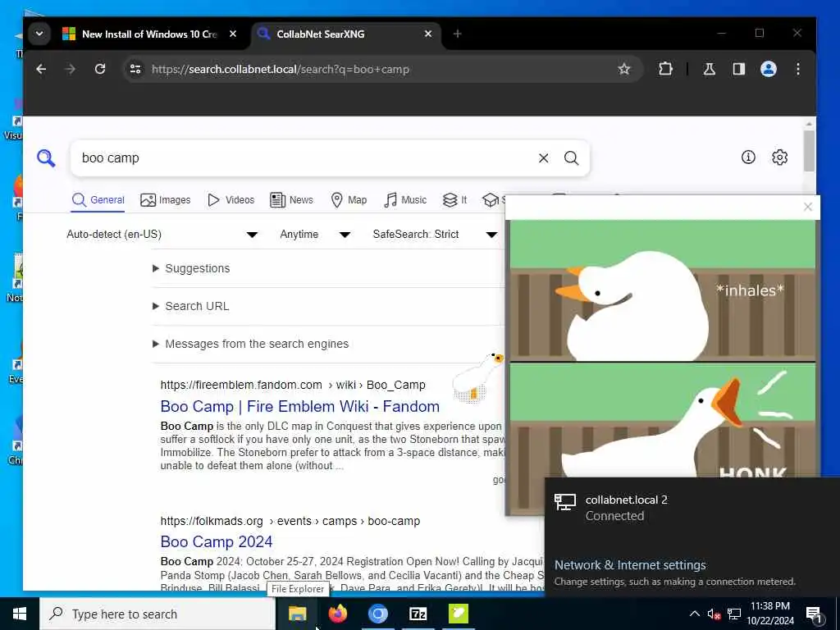Open the Chromium browser taskbar icon
The image size is (840, 630).
click(x=377, y=614)
